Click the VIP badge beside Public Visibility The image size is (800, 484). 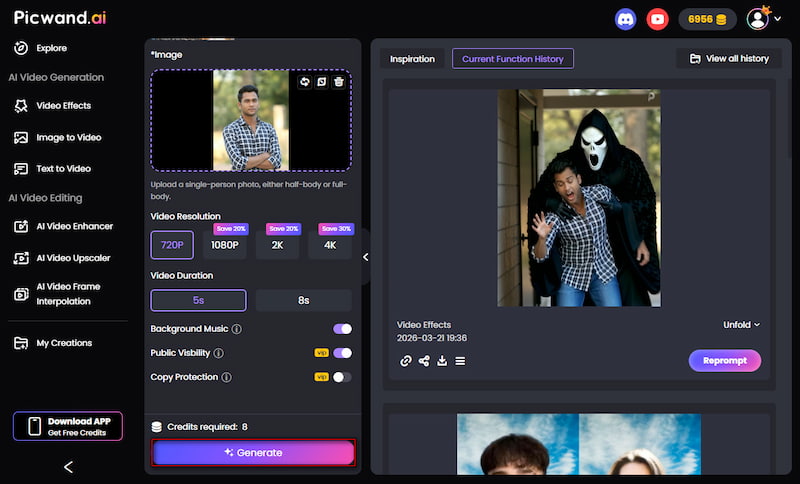[321, 352]
